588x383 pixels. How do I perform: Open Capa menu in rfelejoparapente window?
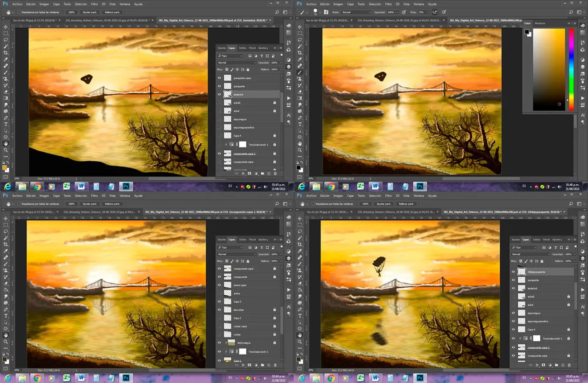350,195
